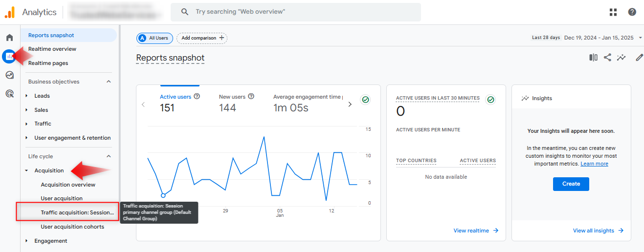Click the highlighted data point on chart
Screen dimensions: 644x252
coord(163,195)
